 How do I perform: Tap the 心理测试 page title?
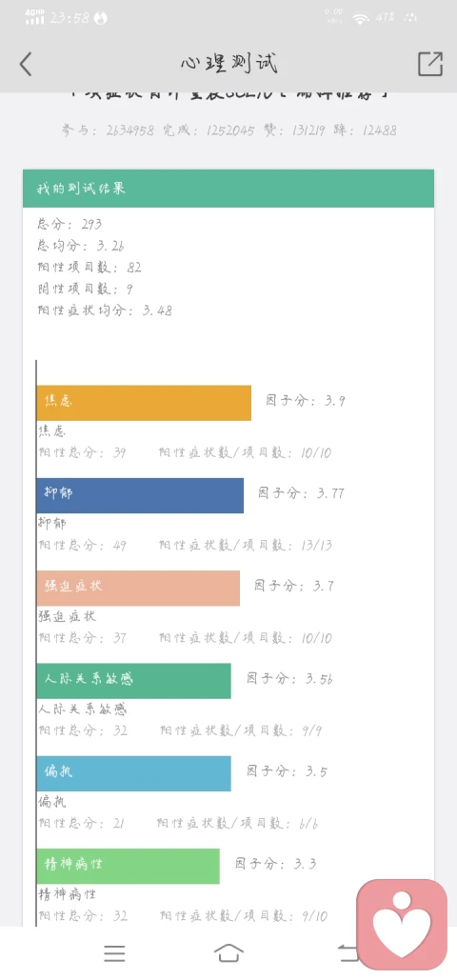[228, 64]
